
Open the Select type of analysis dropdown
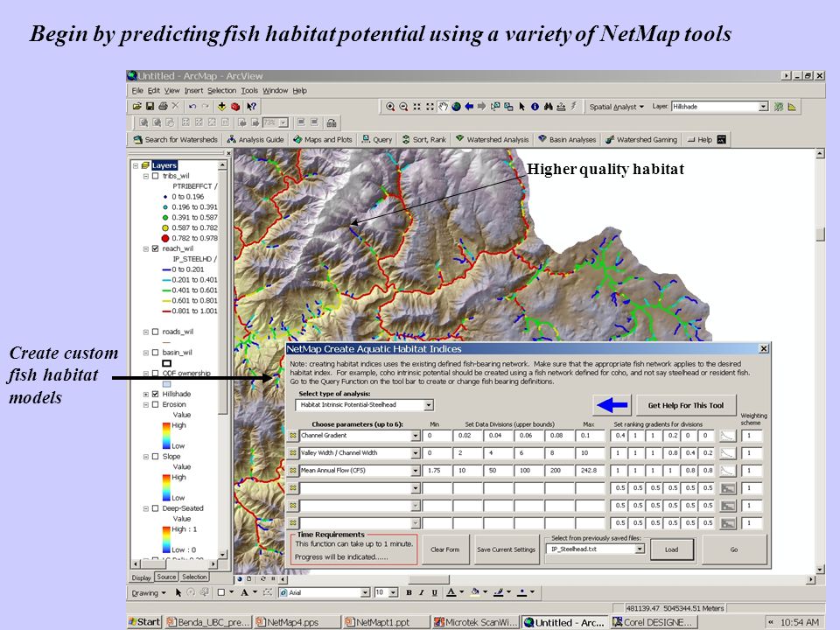tap(429, 405)
